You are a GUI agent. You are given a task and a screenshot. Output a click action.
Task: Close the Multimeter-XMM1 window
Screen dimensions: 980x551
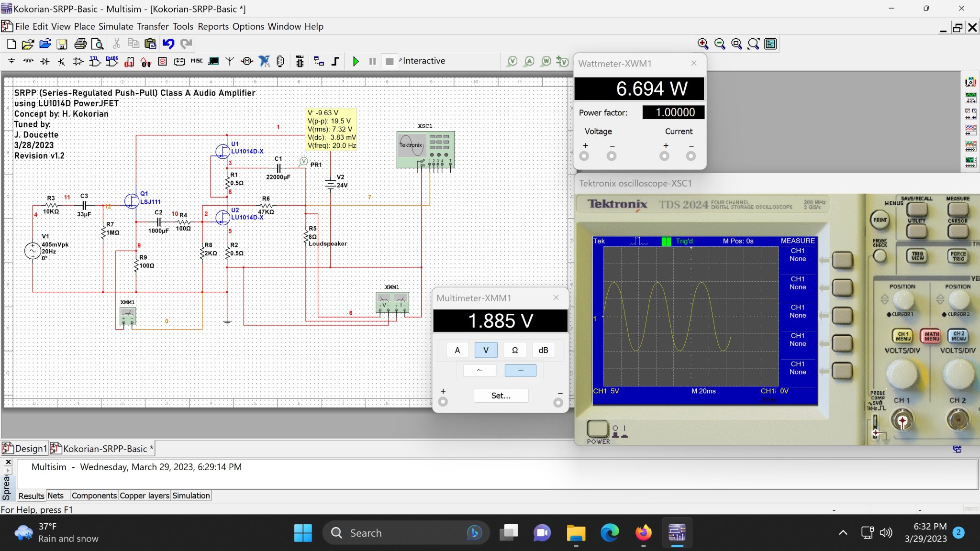tap(556, 298)
